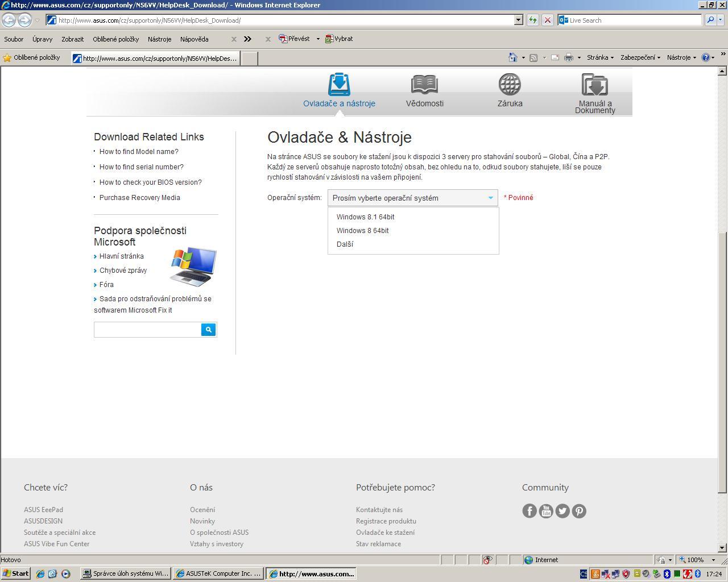Click the Twitter community icon

562,511
